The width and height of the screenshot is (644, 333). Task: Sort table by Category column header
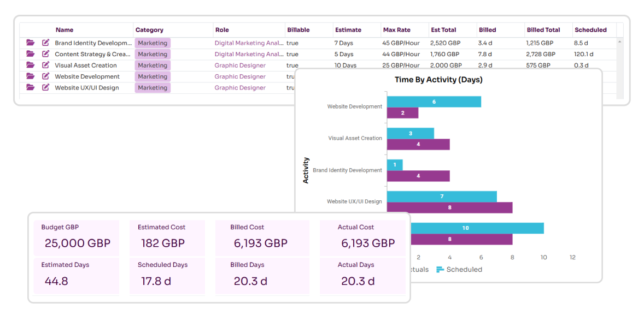(x=149, y=30)
